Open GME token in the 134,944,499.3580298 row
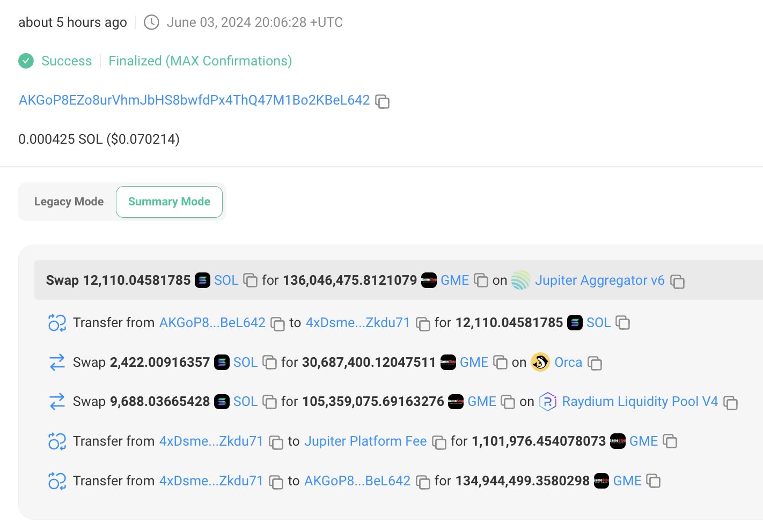 [x=628, y=481]
